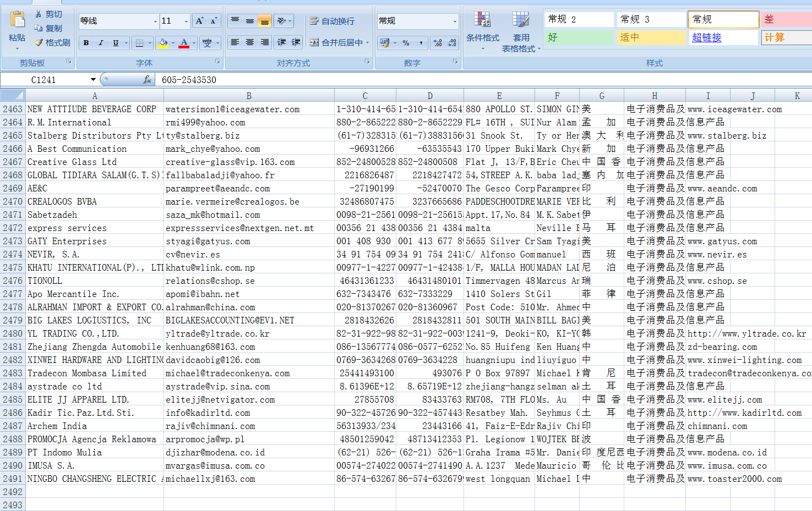Click the Format Painter (格式刷) brush icon

point(39,42)
